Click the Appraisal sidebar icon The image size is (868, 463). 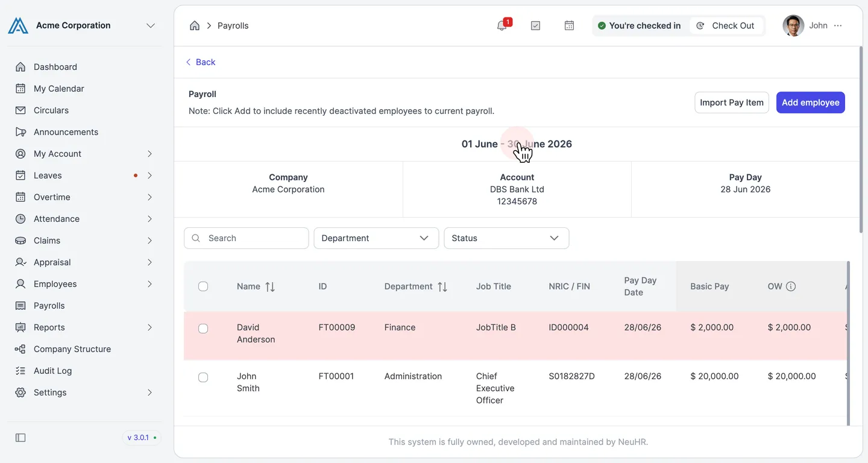click(x=20, y=262)
